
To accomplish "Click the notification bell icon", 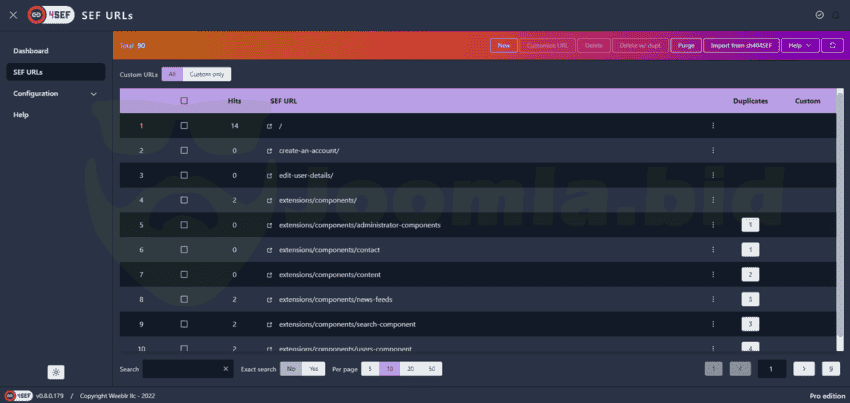I will click(x=836, y=15).
